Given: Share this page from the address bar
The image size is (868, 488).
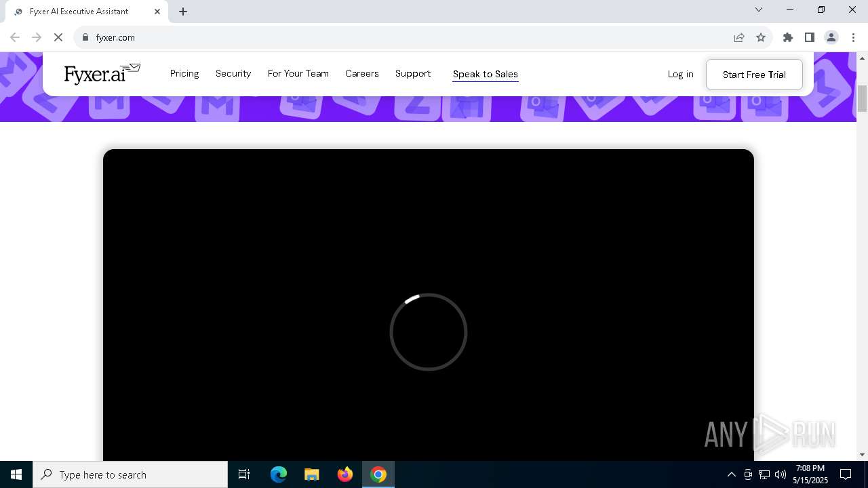Looking at the screenshot, I should click(x=739, y=37).
